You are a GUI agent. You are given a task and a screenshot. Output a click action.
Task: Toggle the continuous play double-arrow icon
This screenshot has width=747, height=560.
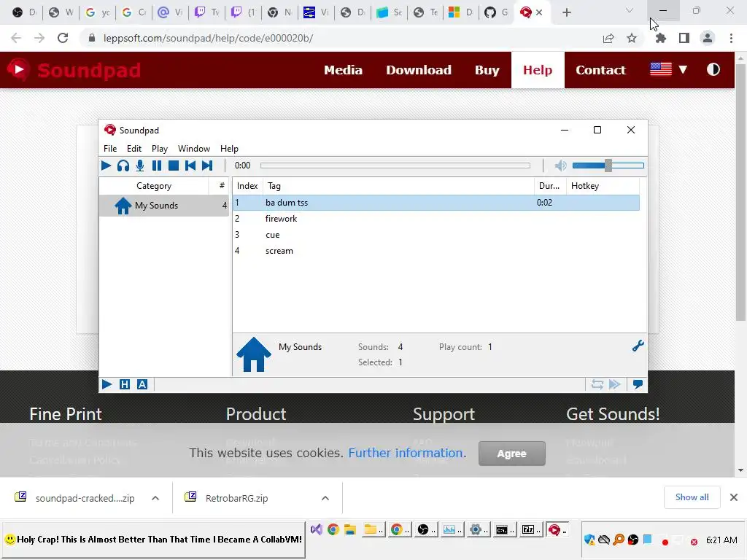614,384
